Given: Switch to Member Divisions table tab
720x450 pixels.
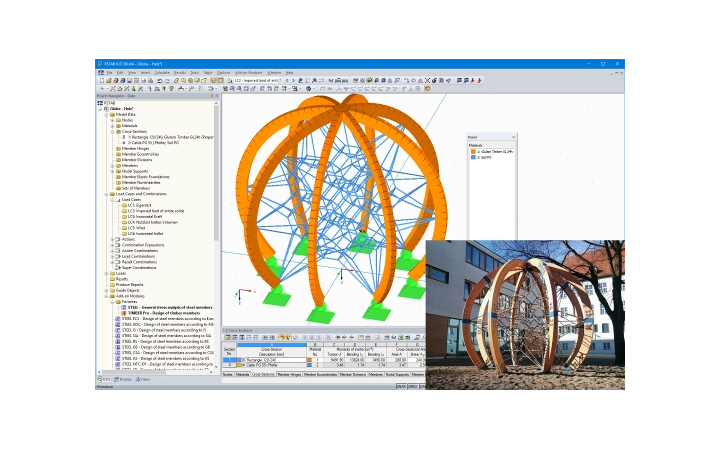Looking at the screenshot, I should click(x=353, y=375).
